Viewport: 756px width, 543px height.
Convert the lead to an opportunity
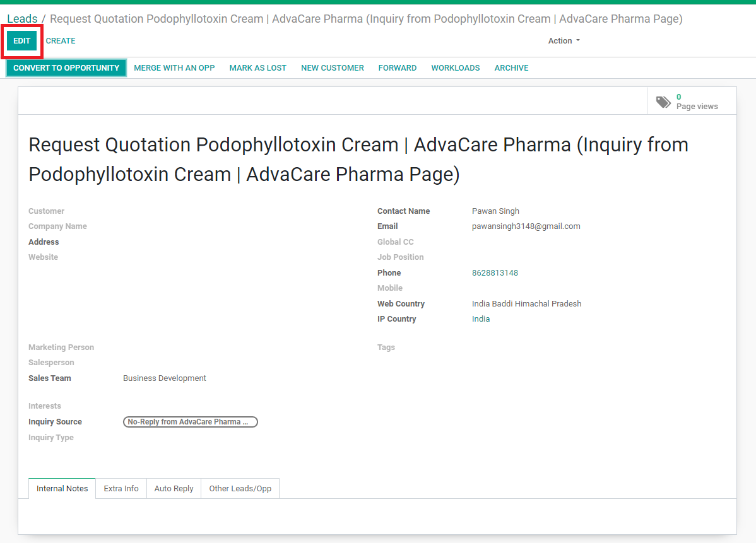click(x=66, y=68)
